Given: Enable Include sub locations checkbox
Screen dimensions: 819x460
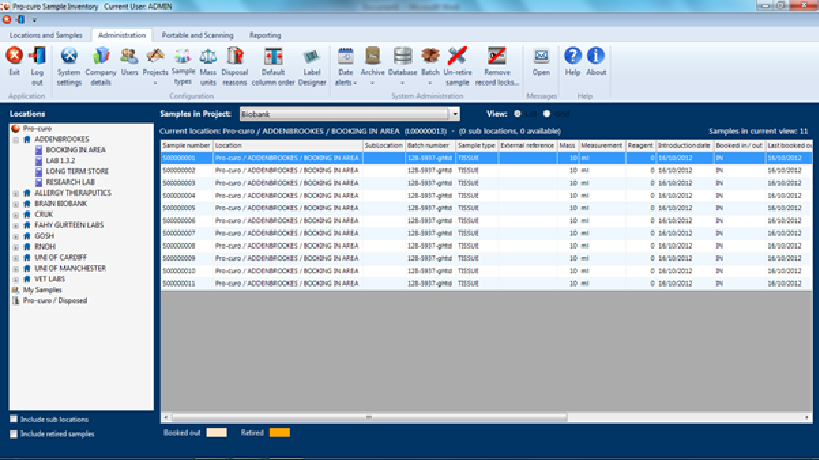Looking at the screenshot, I should pyautogui.click(x=13, y=418).
